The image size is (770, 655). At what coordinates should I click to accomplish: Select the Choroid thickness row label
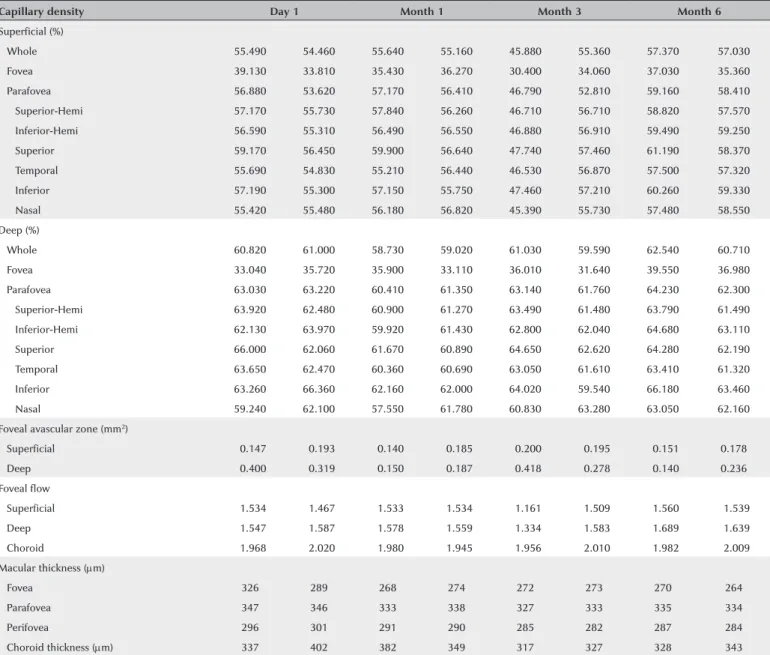point(59,647)
